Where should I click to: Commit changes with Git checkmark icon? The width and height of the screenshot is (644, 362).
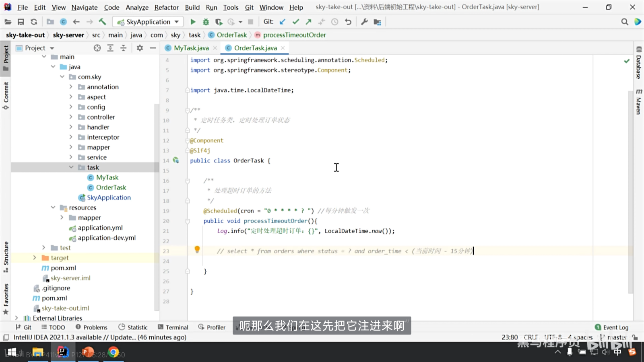click(x=296, y=22)
